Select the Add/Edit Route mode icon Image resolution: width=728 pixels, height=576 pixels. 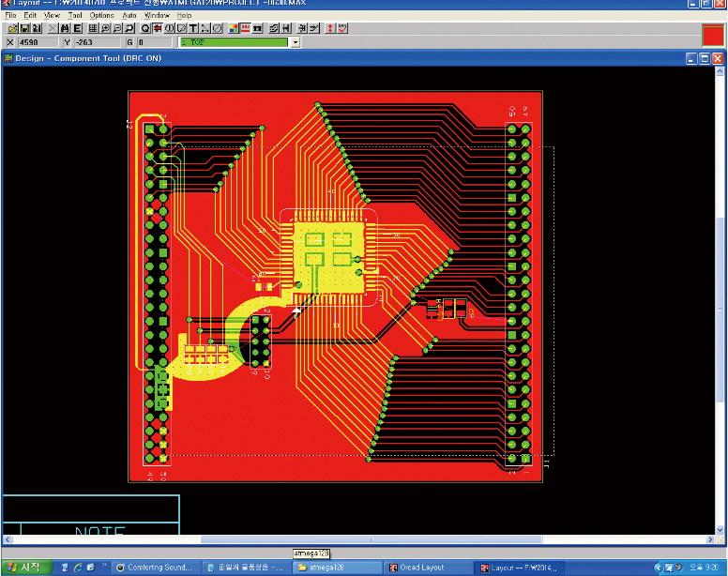pos(314,28)
